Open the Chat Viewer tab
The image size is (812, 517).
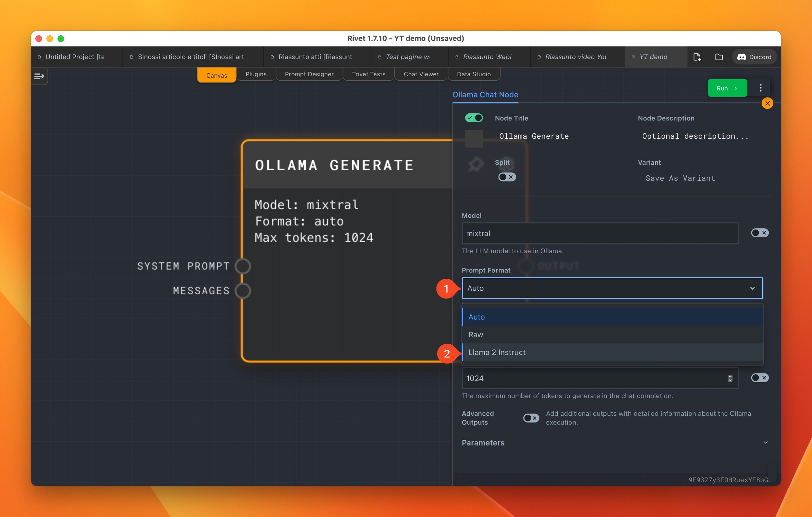421,74
